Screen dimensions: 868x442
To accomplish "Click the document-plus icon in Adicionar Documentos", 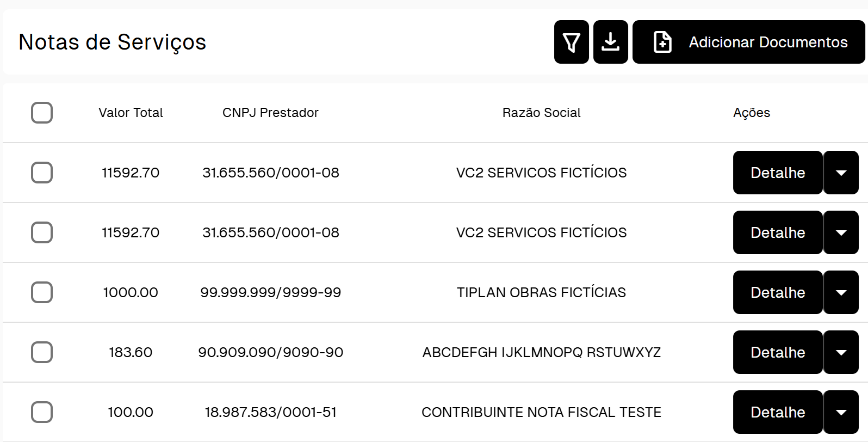I will tap(662, 42).
